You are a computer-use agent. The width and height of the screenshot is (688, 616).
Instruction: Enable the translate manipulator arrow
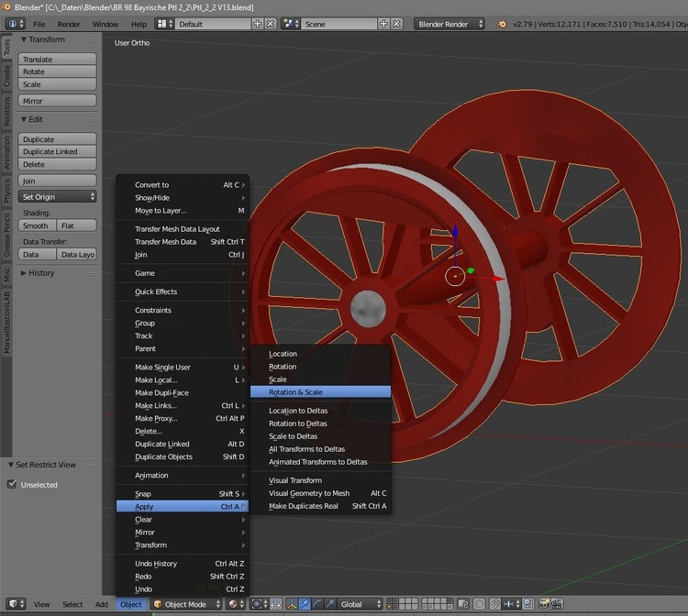tap(304, 604)
